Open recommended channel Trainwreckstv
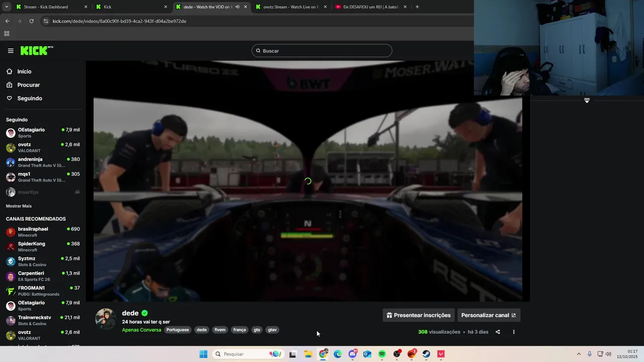644x362 pixels. click(x=43, y=320)
